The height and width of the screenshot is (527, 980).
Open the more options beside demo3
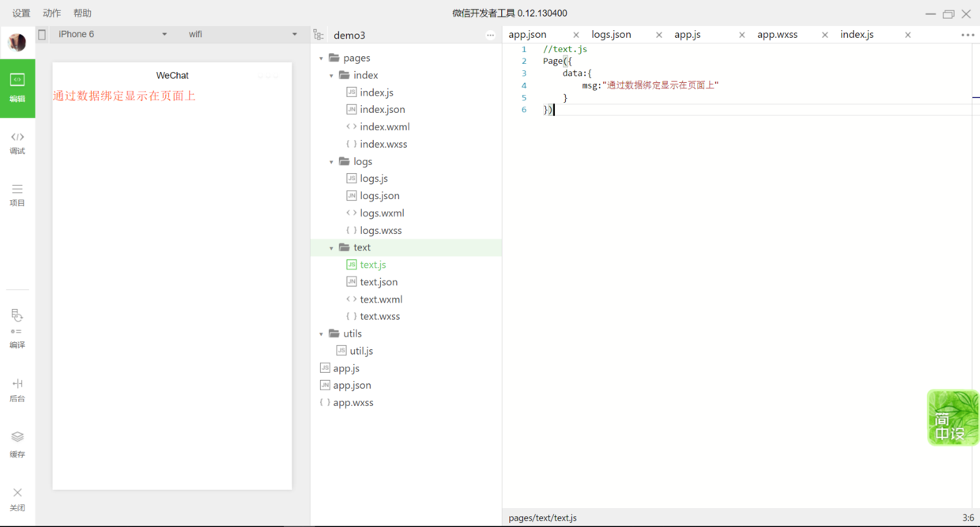[x=490, y=36]
